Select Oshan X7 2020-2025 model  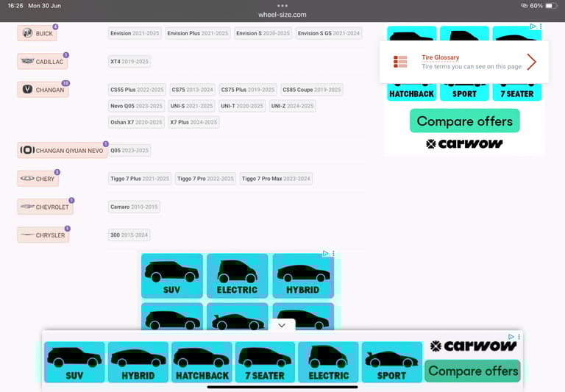[136, 122]
